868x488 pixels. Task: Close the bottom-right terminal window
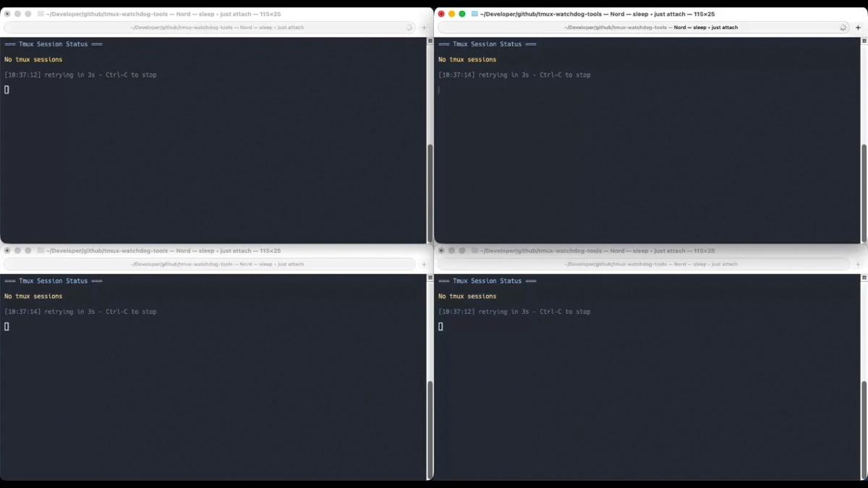pyautogui.click(x=441, y=251)
